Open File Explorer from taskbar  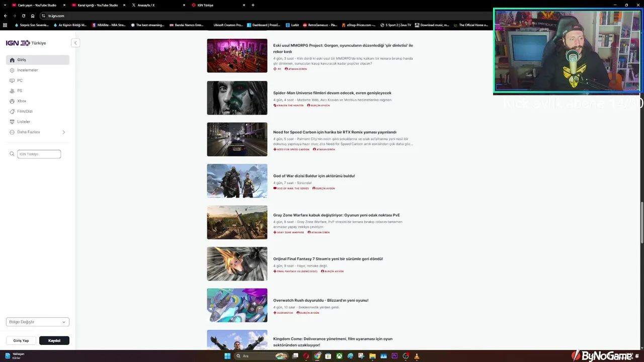click(372, 356)
